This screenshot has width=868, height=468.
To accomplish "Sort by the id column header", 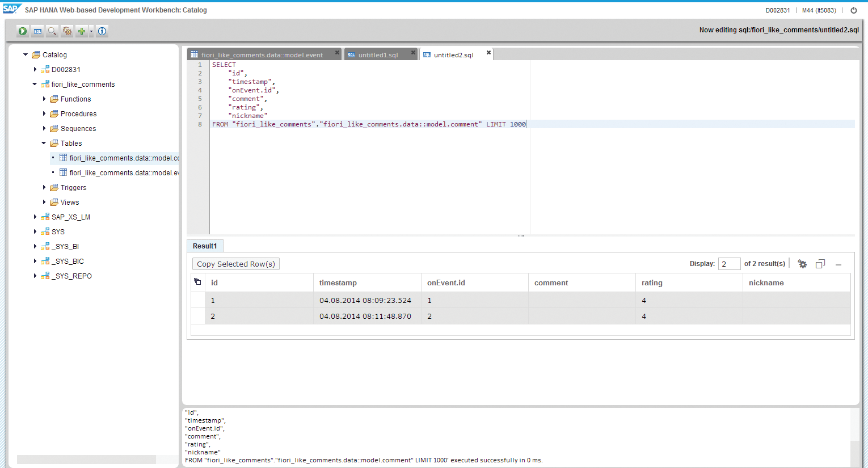I will coord(259,283).
